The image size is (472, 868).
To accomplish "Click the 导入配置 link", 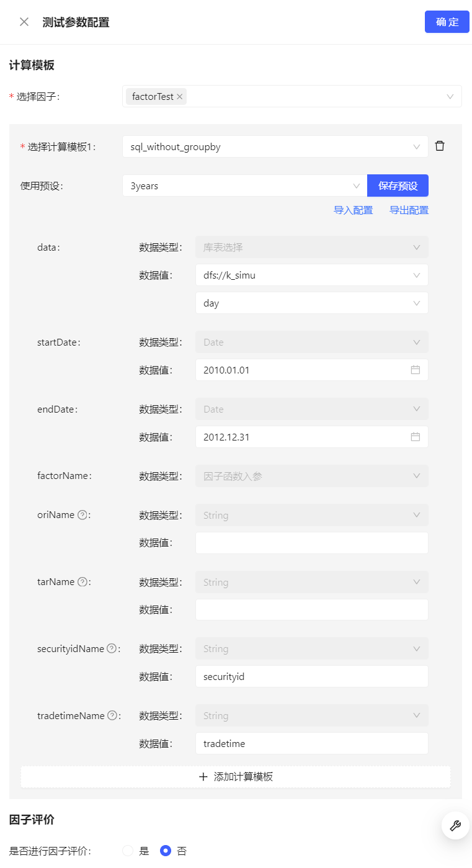I will point(353,210).
